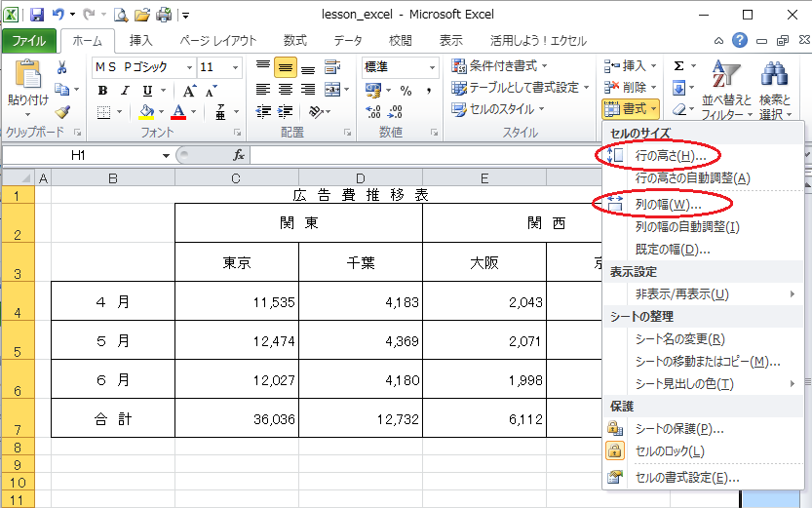Choose Rename Sheet (シート名の変更)
Screen dimensions: 812x508
click(x=703, y=339)
